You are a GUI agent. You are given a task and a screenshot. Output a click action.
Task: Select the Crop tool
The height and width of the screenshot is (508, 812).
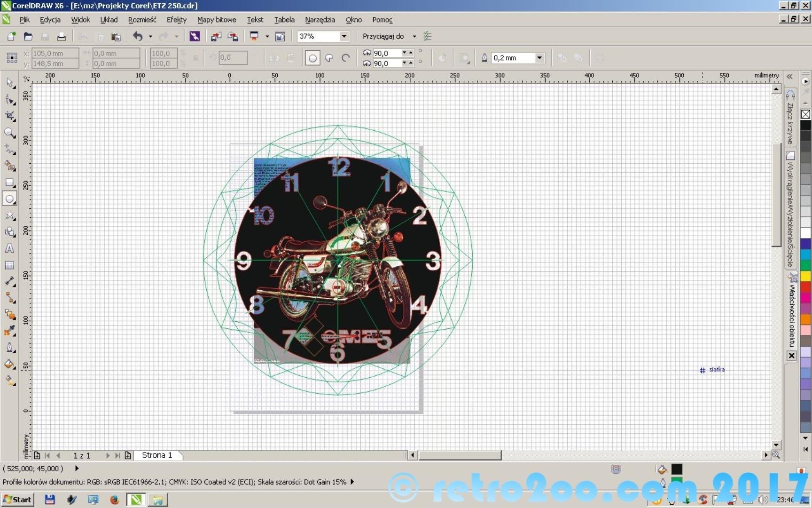click(x=10, y=116)
